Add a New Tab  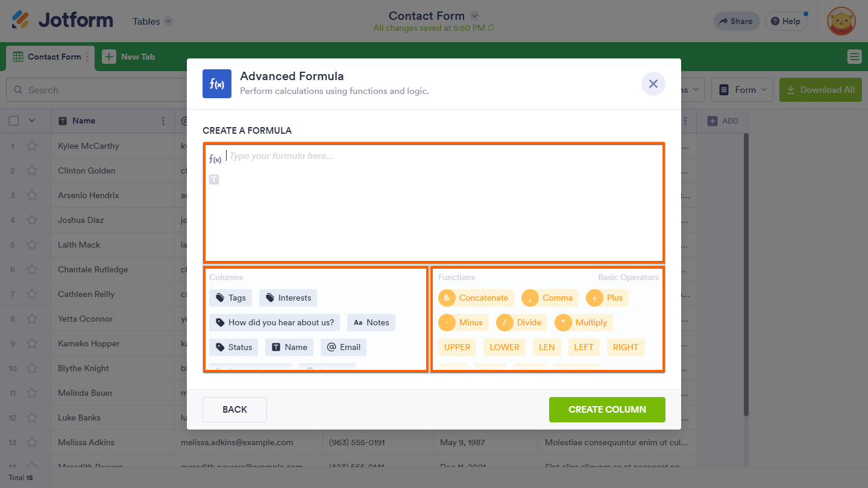(129, 57)
